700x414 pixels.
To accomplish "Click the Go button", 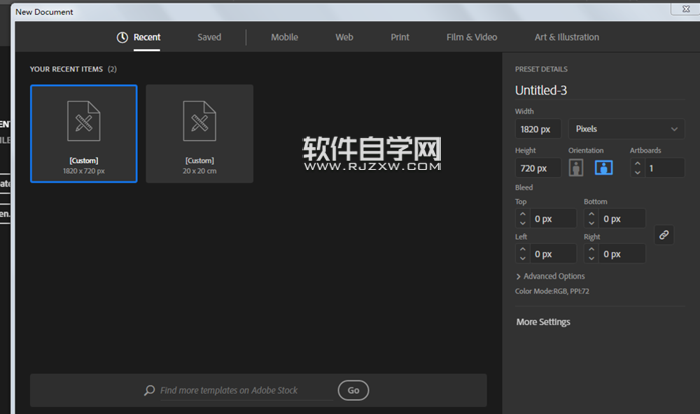I will 353,390.
